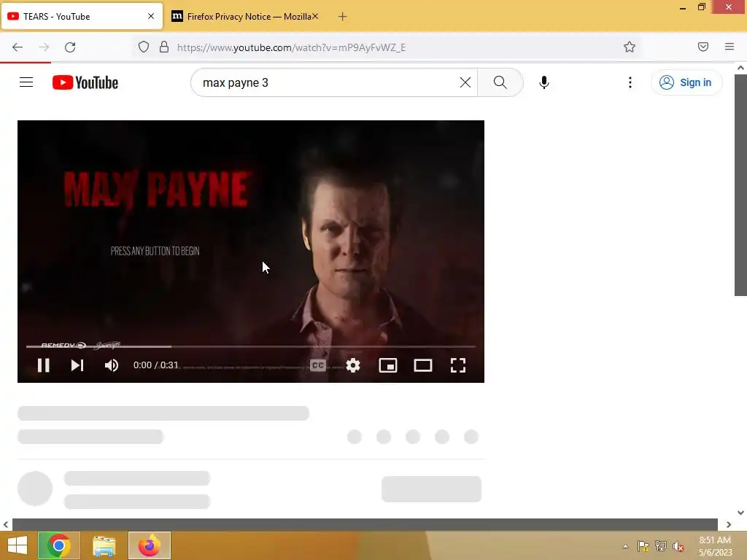Open File Explorer from taskbar
Screen dimensions: 747x560
coord(104,545)
